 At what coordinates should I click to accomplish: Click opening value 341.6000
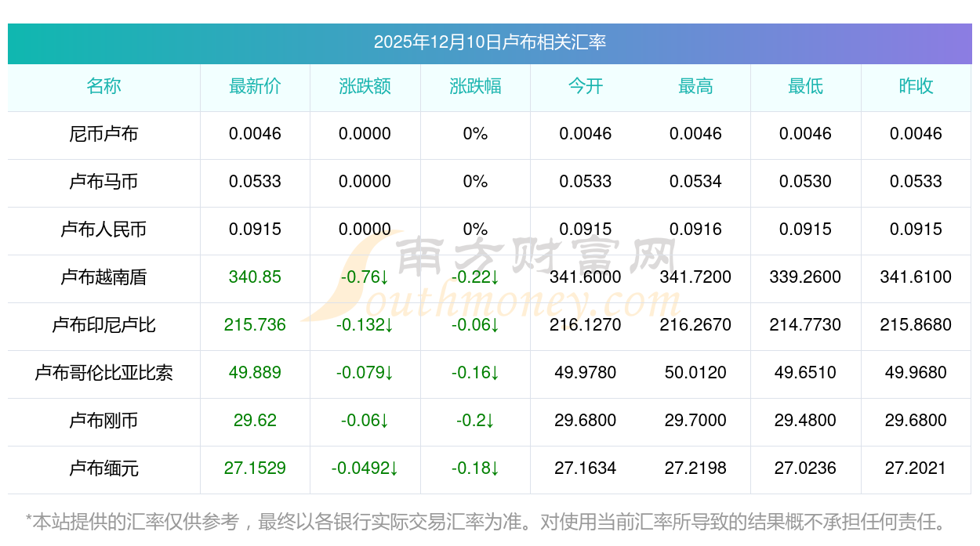(586, 277)
